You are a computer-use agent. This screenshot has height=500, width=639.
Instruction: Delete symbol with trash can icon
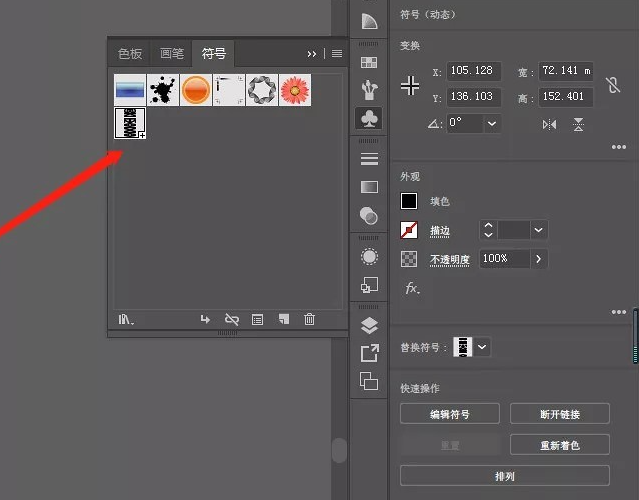coord(309,319)
